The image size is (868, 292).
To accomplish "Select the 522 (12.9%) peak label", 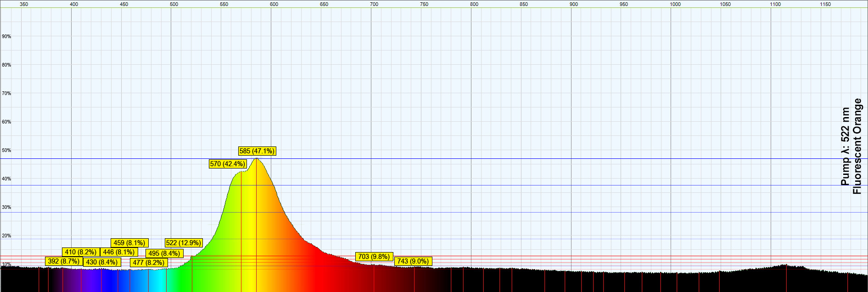I will point(184,243).
